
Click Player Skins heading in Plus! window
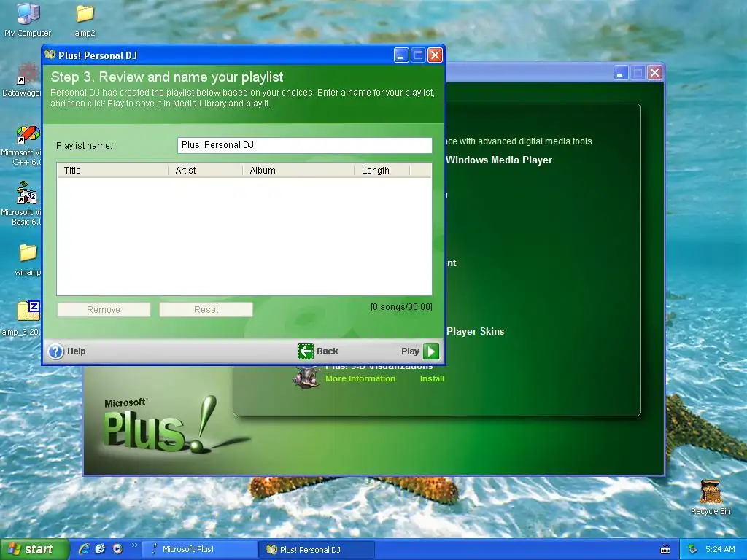[476, 332]
